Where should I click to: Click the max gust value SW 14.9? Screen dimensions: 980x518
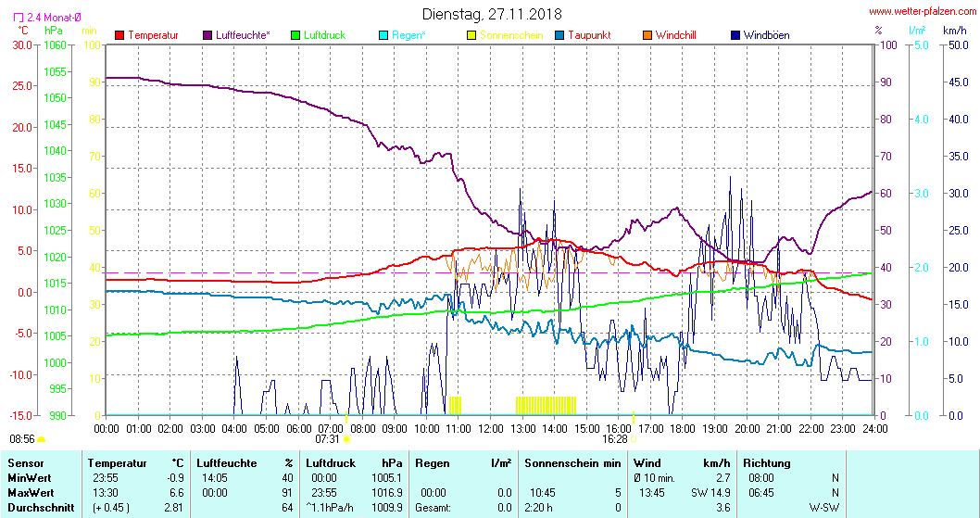coord(710,493)
